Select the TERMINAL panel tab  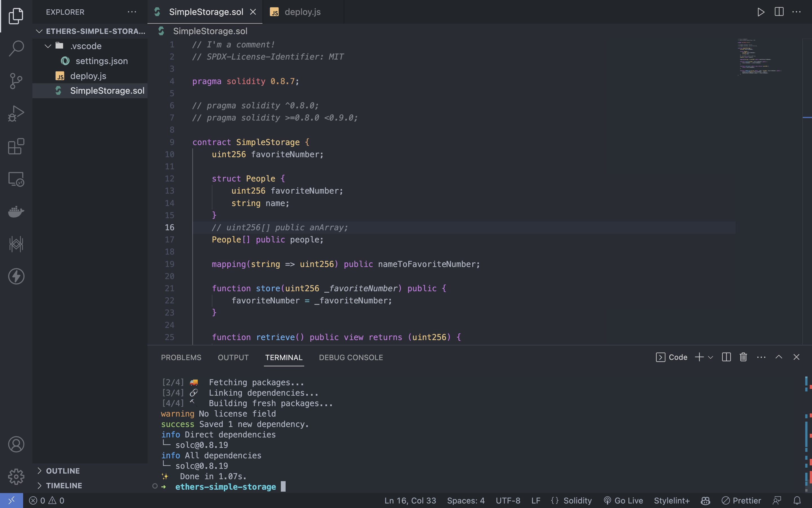[x=284, y=358]
